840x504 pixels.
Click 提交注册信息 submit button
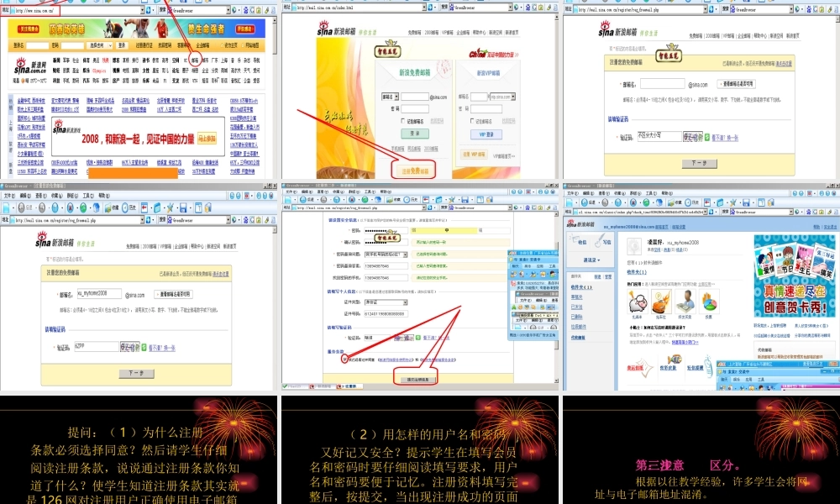tap(417, 379)
